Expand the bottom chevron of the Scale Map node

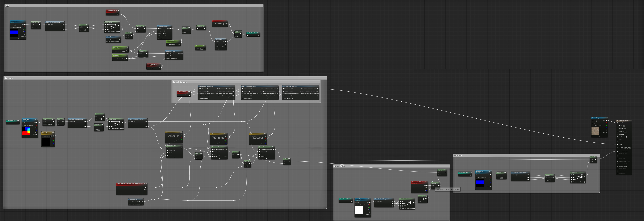tap(363, 216)
